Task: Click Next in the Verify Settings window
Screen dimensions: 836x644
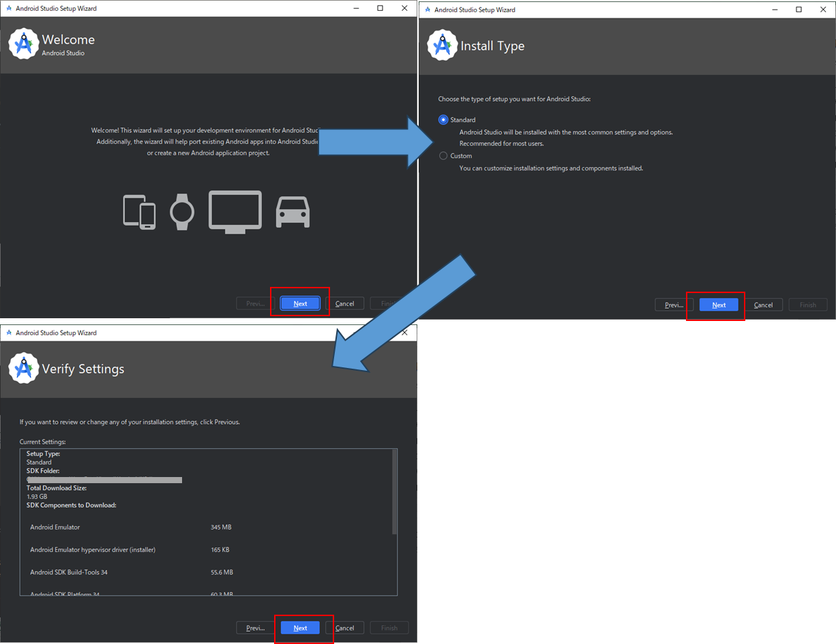Action: click(300, 628)
